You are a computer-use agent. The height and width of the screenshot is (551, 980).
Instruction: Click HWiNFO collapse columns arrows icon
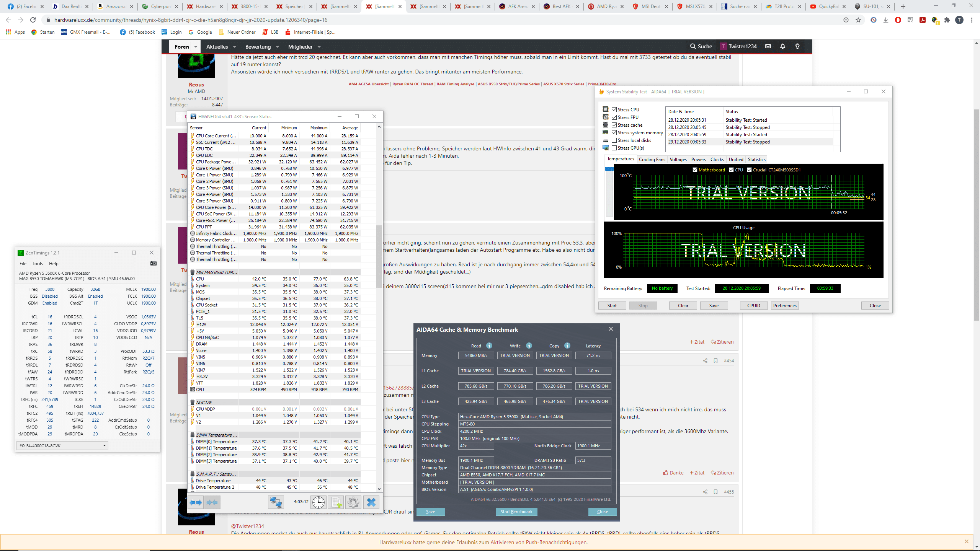[x=212, y=502]
